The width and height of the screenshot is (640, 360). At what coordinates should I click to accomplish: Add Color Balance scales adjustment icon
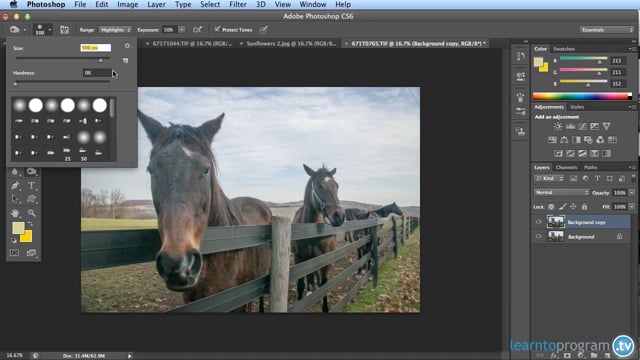[564, 140]
